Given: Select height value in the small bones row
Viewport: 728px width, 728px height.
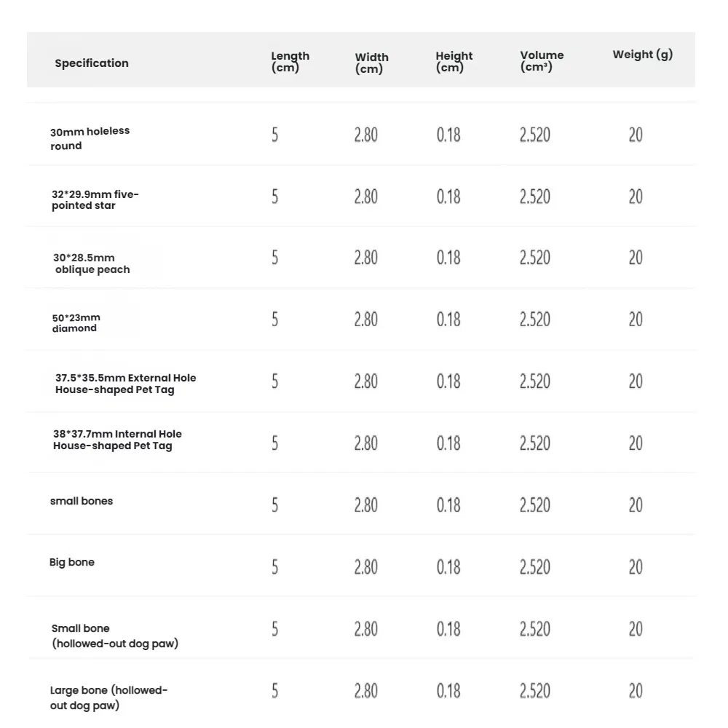Looking at the screenshot, I should 448,505.
